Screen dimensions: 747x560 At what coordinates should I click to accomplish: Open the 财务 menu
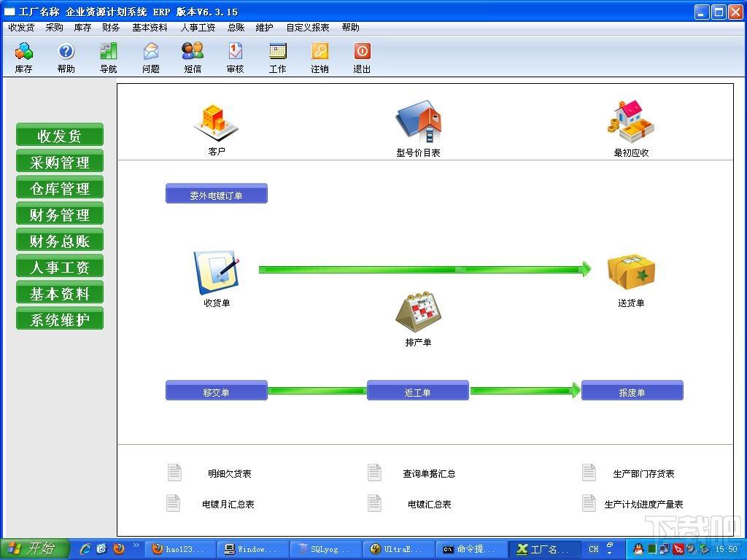(111, 28)
